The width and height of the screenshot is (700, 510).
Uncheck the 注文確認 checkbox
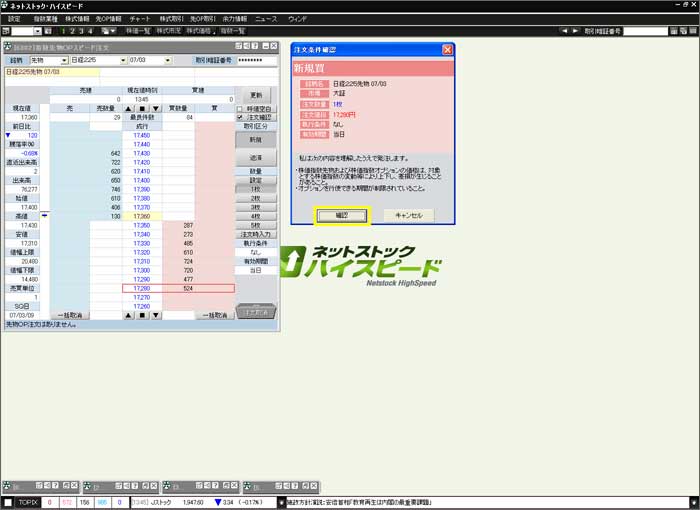pos(240,117)
